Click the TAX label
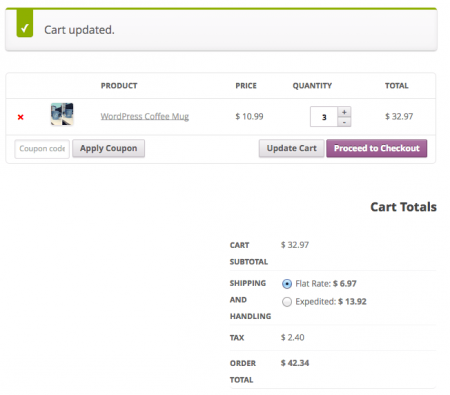Screen dimensions: 450x395 point(237,338)
